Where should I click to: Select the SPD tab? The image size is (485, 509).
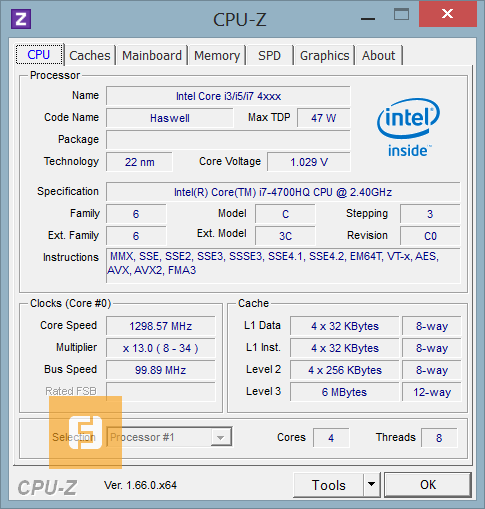coord(269,55)
